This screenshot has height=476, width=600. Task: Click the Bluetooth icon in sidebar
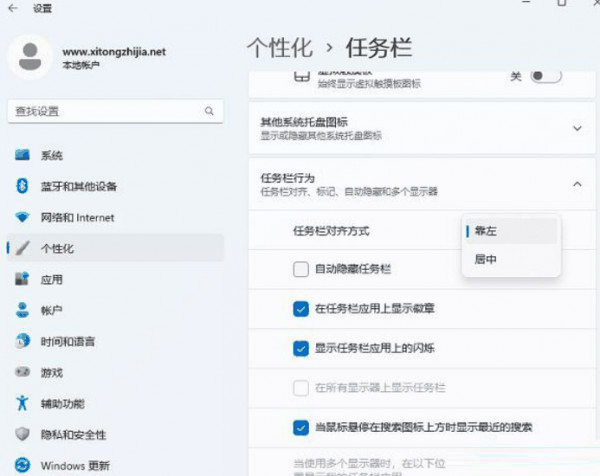[22, 186]
